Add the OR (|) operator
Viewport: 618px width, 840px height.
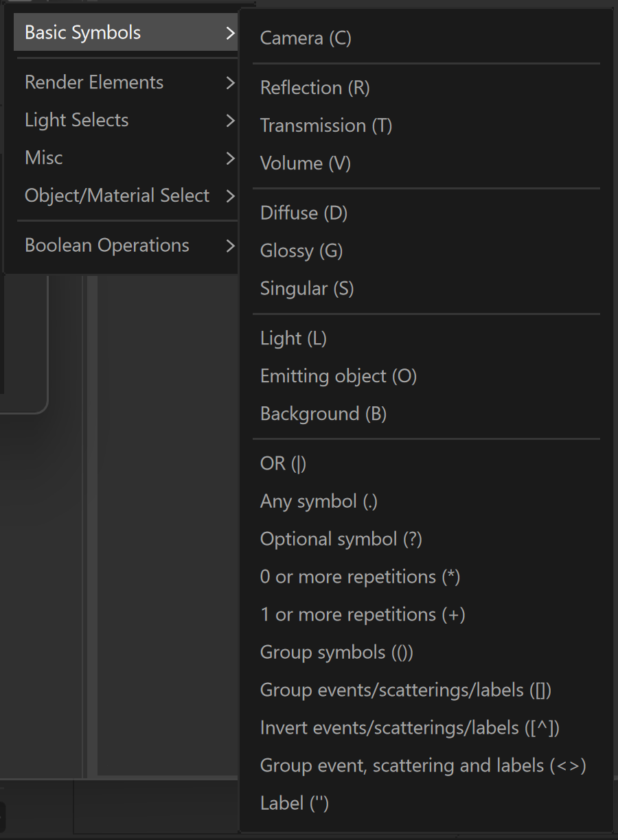[426, 463]
